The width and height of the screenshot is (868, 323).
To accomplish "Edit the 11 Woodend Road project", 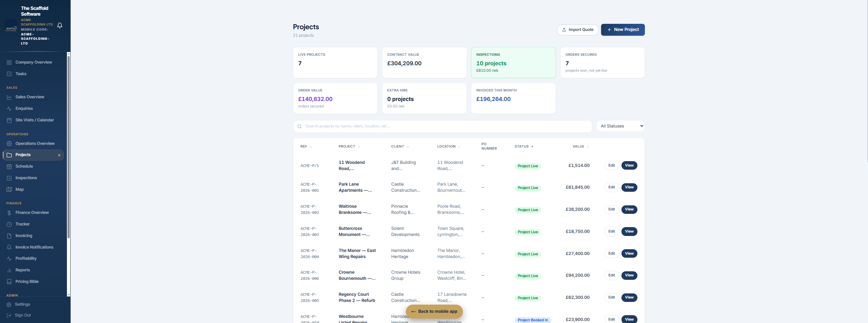I will coord(611,166).
